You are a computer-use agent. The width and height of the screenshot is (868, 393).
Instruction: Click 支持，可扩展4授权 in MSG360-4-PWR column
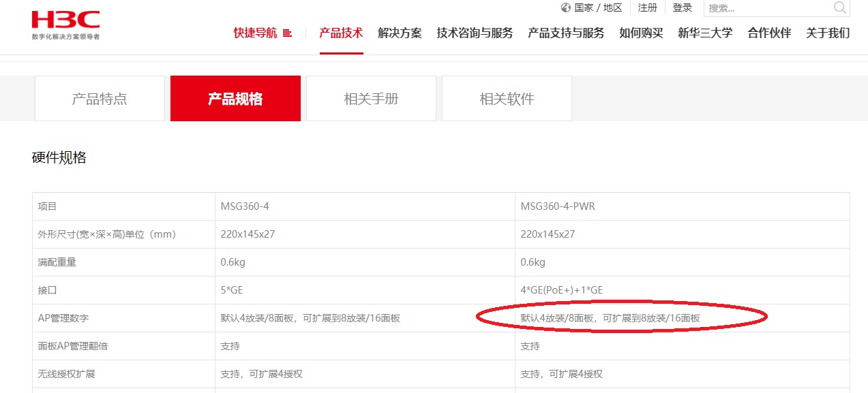pyautogui.click(x=562, y=374)
